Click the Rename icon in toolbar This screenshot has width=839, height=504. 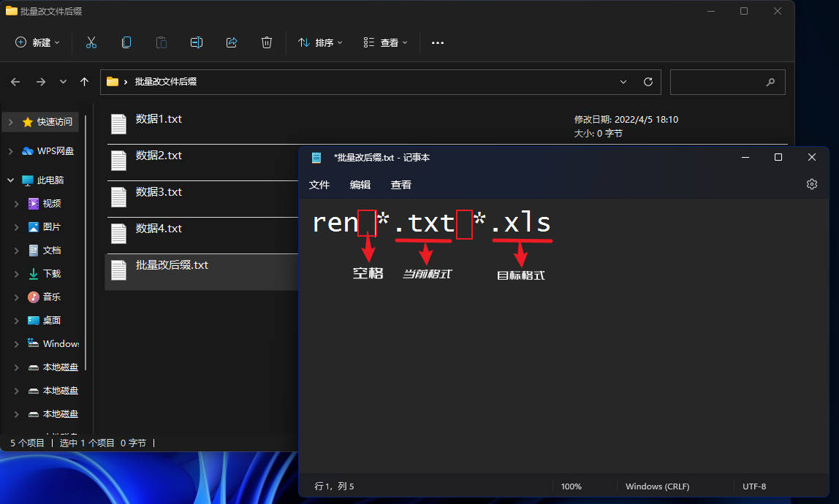tap(197, 42)
